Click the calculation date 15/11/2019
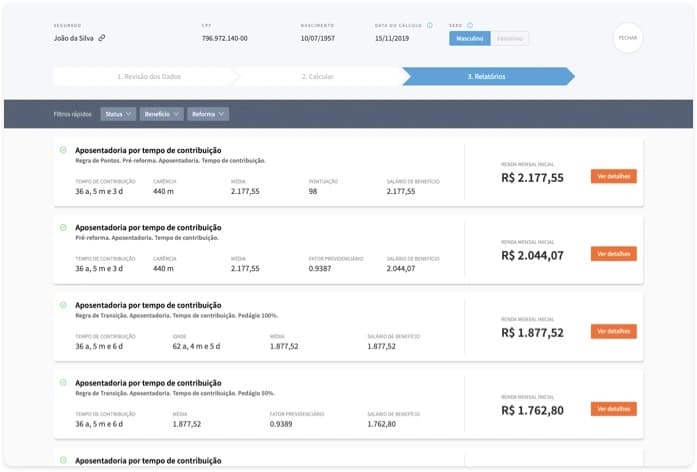The height and width of the screenshot is (472, 697). pos(392,38)
